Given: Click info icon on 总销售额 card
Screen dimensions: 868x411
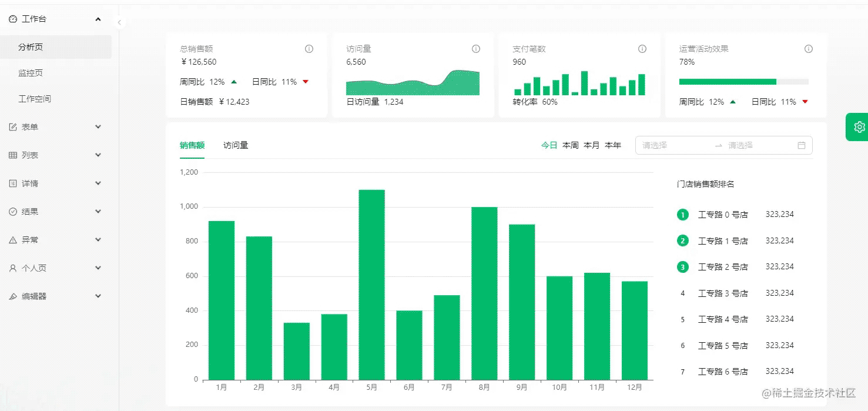Looking at the screenshot, I should click(309, 49).
